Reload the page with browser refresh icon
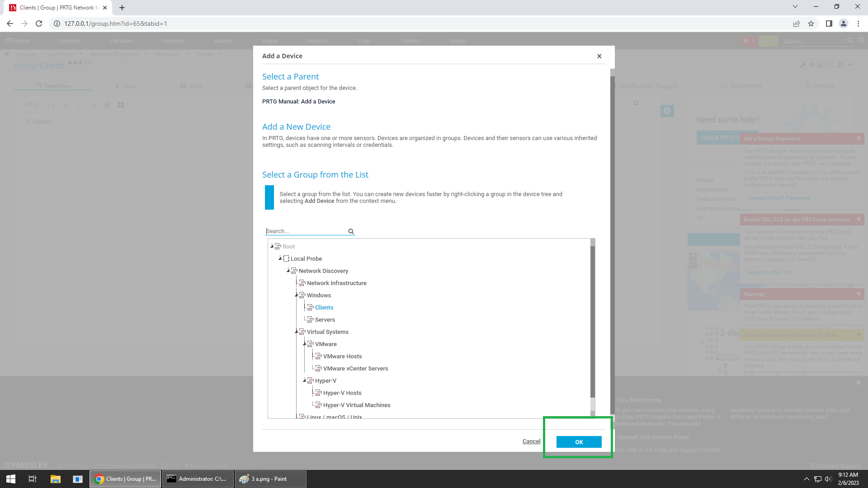Screen dimensions: 868x488 (39, 23)
